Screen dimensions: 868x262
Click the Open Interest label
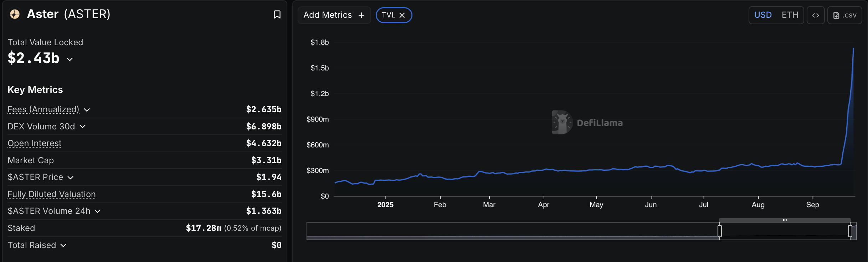[35, 143]
